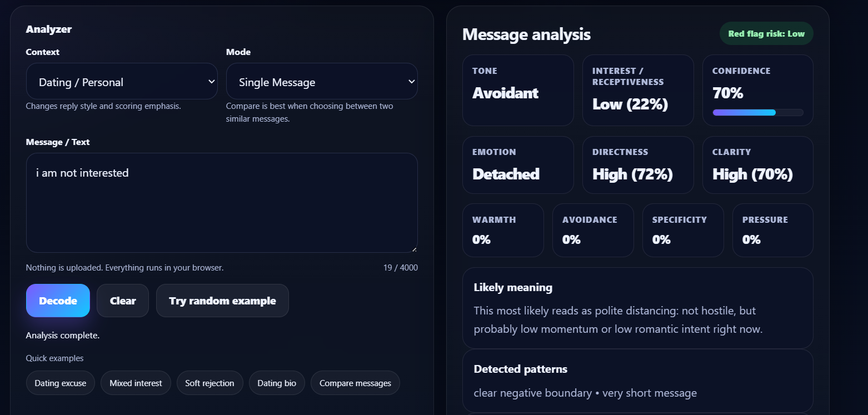The image size is (868, 415).
Task: Choose the Soft rejection example chip
Action: [209, 382]
